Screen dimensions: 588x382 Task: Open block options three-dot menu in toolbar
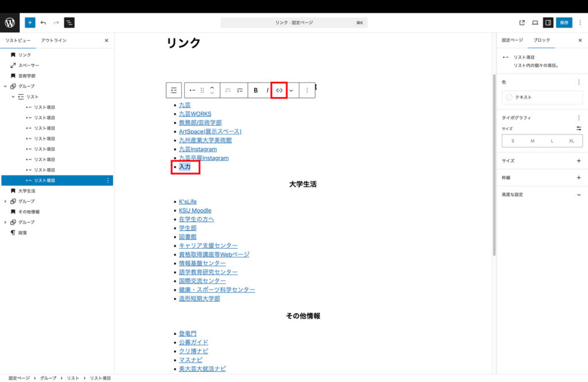click(x=307, y=90)
